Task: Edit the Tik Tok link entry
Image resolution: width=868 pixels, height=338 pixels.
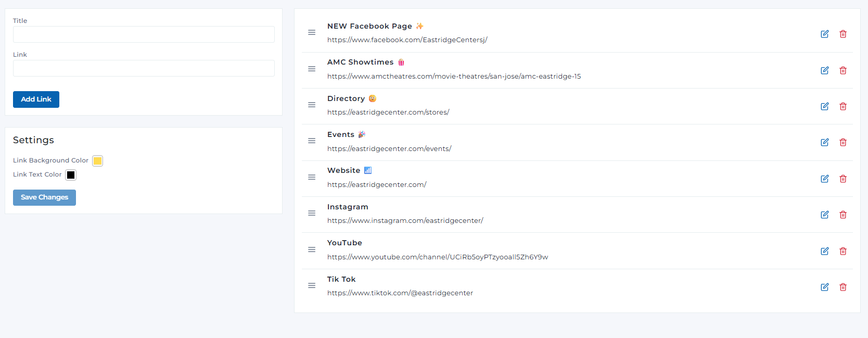Action: click(825, 287)
